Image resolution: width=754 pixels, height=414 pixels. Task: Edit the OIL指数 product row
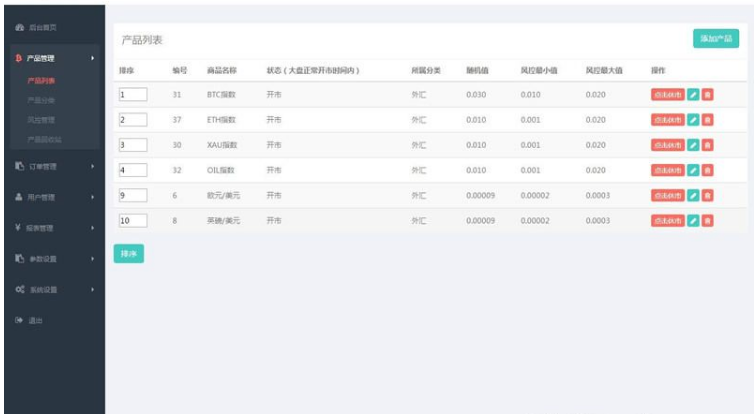tap(693, 170)
